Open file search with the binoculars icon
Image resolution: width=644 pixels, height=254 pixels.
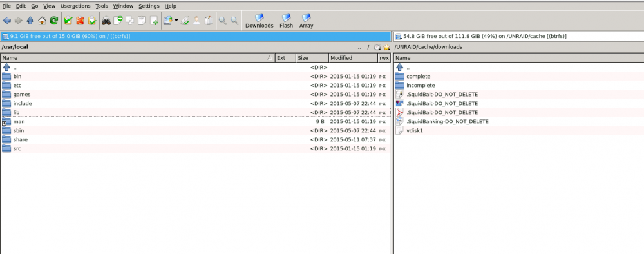click(106, 21)
